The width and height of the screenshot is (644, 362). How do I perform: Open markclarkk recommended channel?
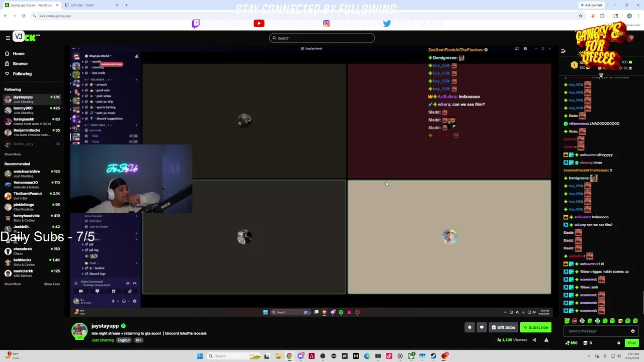click(31, 273)
